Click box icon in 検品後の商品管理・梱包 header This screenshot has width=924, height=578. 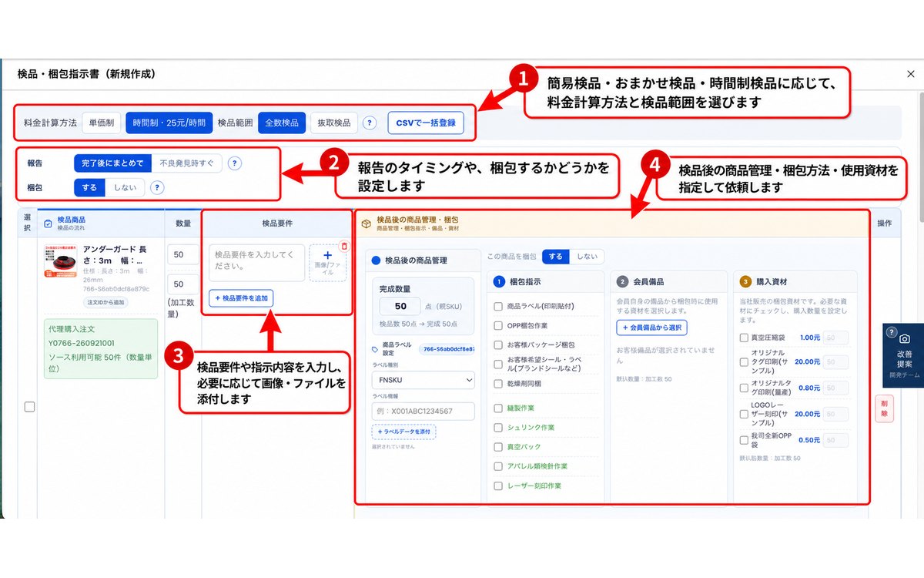coord(366,223)
